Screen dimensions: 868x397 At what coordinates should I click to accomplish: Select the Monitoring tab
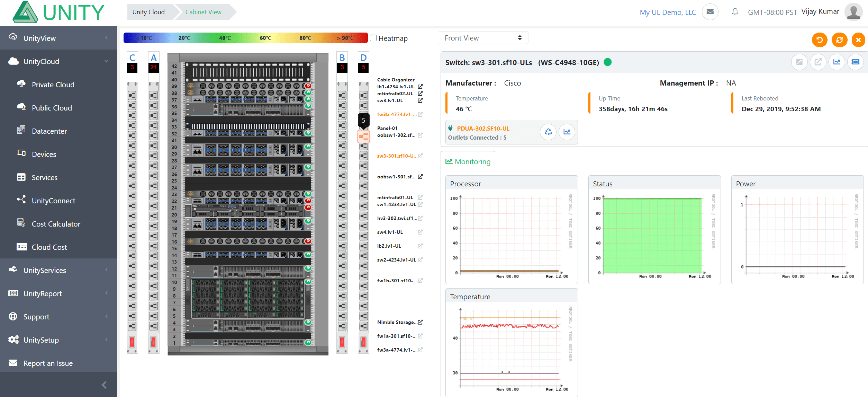coord(468,161)
